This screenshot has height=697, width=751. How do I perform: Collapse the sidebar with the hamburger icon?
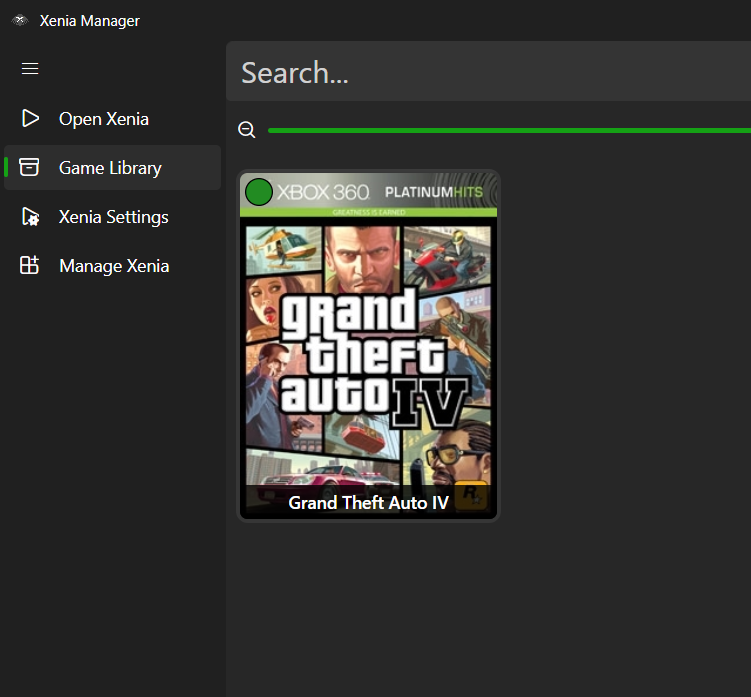tap(30, 69)
